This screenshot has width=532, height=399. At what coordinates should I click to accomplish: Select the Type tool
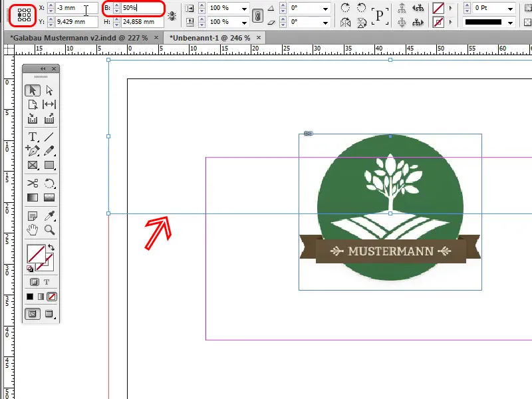coord(33,137)
